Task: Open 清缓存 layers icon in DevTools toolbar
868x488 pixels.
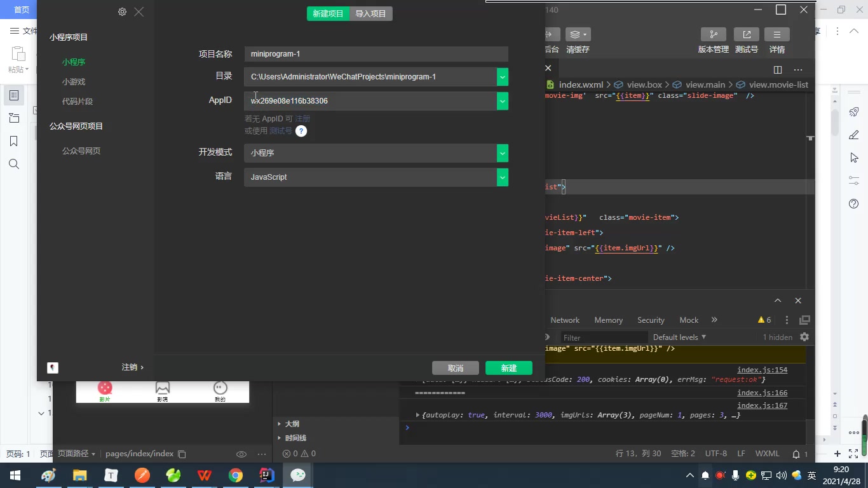Action: coord(578,34)
